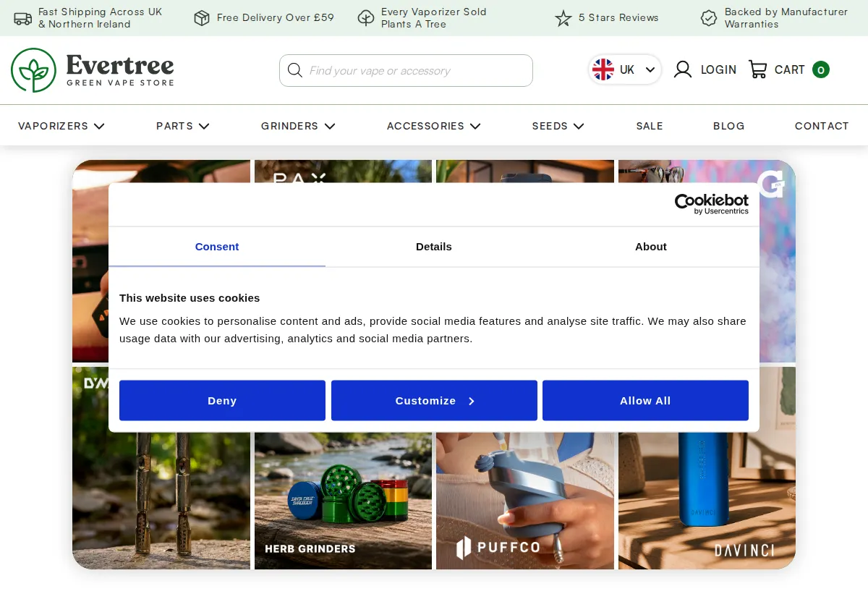Viewport: 868px width, 615px height.
Task: Click 'Every Vaporizer Sold Plants A Tree' text
Action: click(x=434, y=18)
